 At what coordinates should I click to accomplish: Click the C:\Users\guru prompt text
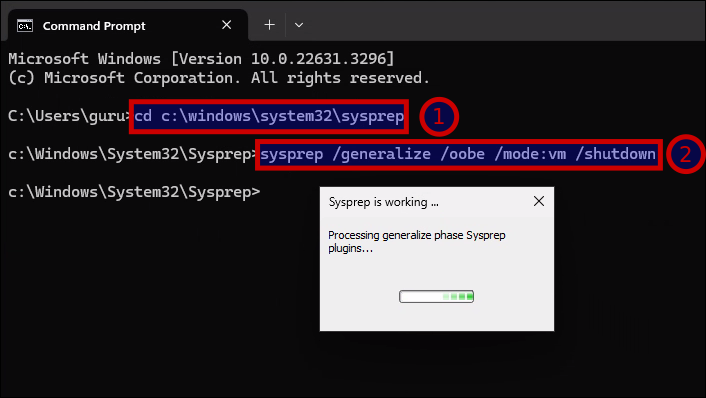[68, 116]
